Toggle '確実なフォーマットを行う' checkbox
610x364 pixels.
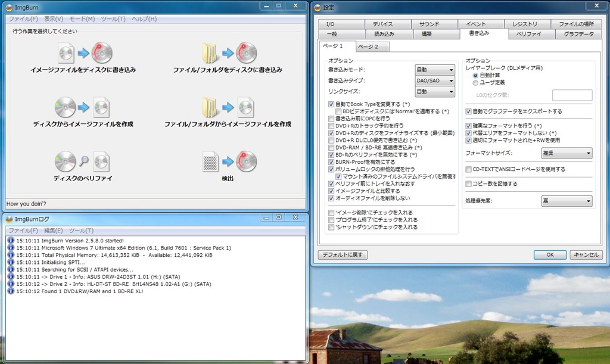pyautogui.click(x=468, y=126)
